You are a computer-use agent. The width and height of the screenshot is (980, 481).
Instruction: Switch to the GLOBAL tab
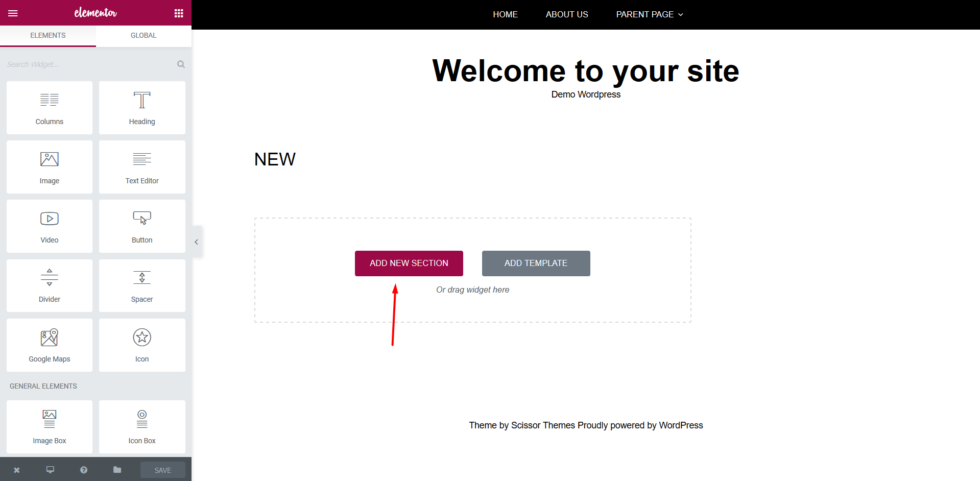point(143,35)
